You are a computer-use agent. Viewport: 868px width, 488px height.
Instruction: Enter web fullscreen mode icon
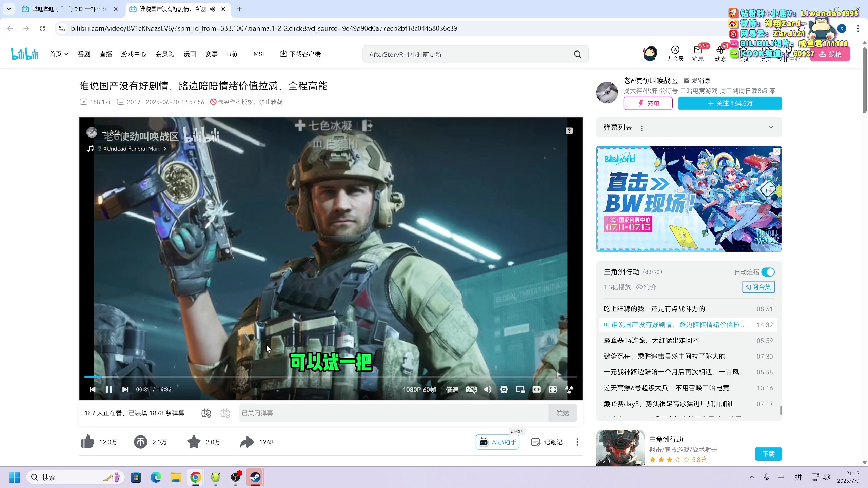point(553,389)
